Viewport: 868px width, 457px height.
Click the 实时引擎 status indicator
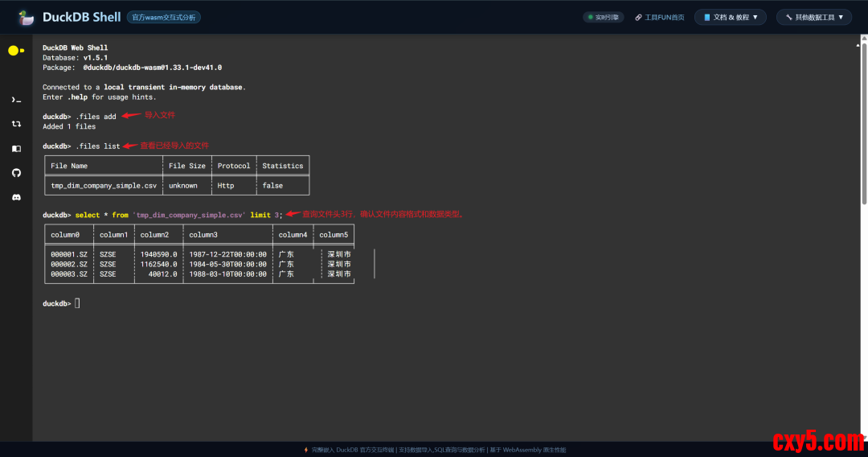point(603,17)
